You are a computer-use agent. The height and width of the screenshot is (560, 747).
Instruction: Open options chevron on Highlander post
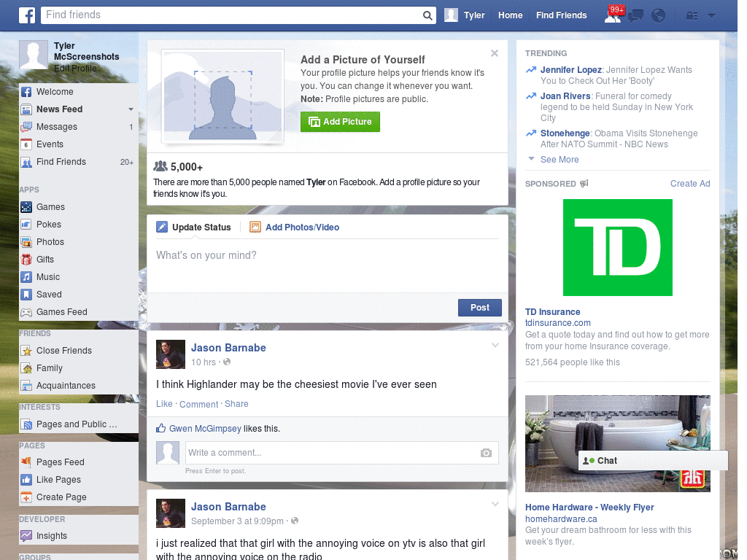[495, 346]
